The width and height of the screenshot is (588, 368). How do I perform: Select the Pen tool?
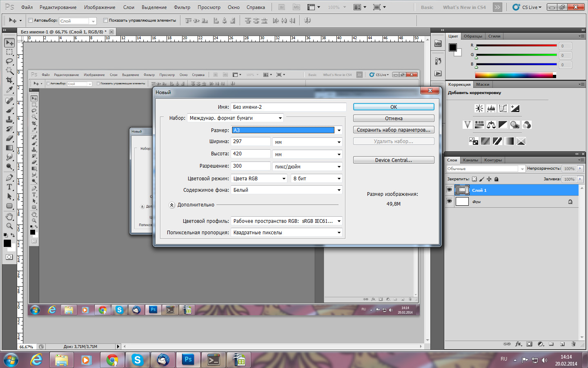coord(9,177)
